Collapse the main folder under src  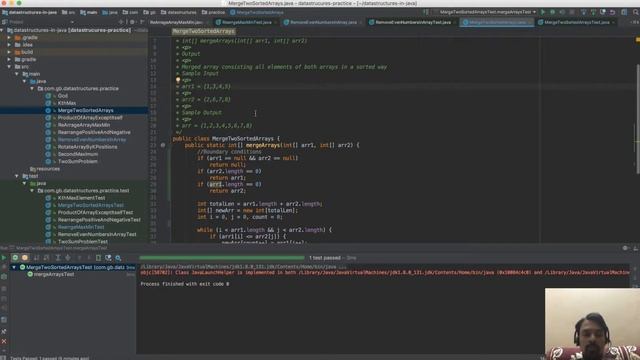(17, 74)
